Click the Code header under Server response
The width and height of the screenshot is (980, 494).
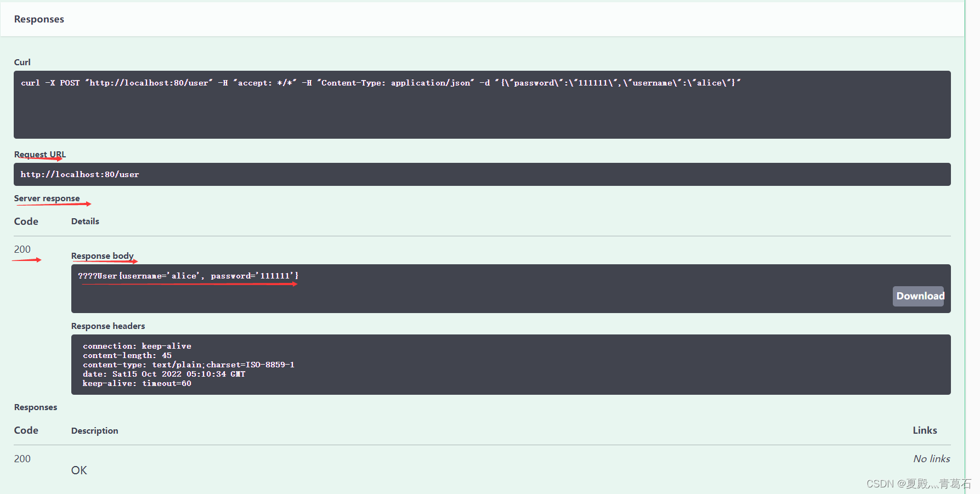(x=26, y=222)
